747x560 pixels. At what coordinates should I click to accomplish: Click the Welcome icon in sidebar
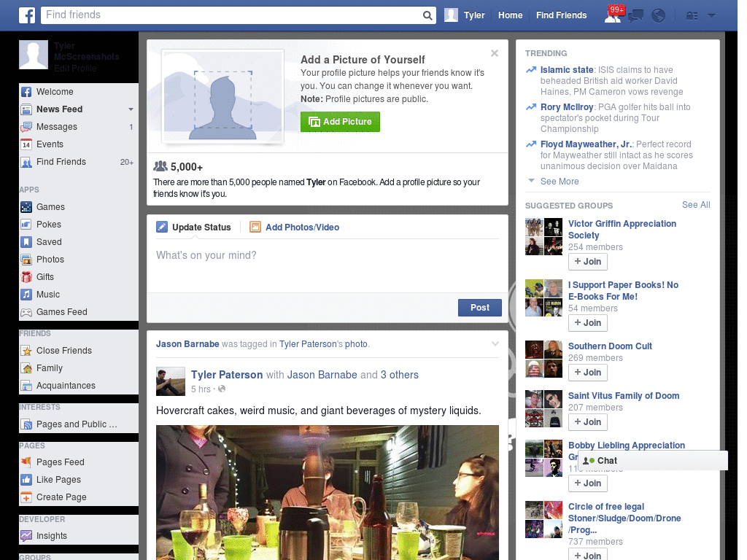tap(26, 92)
